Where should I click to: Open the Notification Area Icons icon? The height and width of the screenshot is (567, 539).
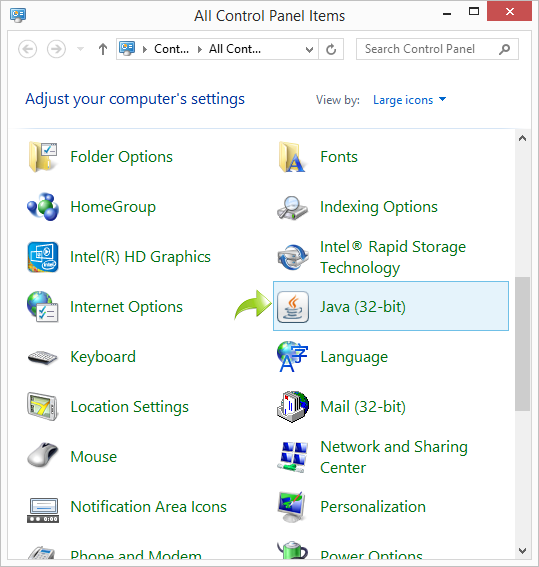[43, 510]
